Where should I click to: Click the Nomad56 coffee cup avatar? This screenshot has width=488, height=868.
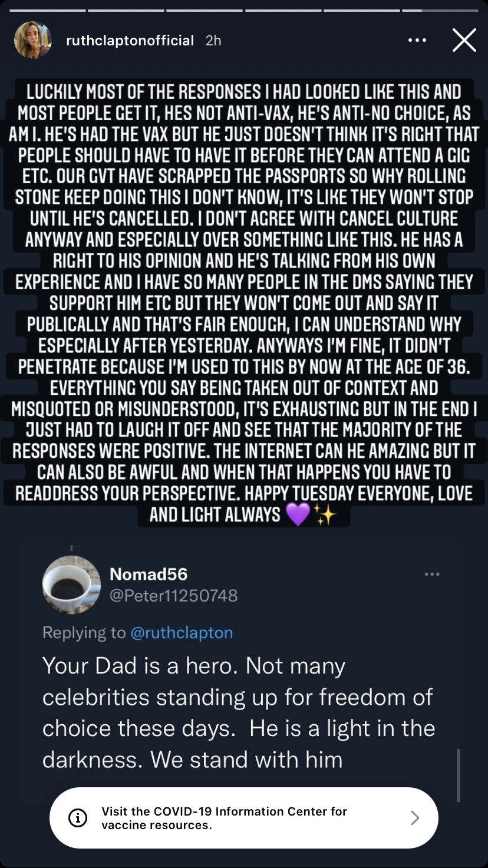71,585
